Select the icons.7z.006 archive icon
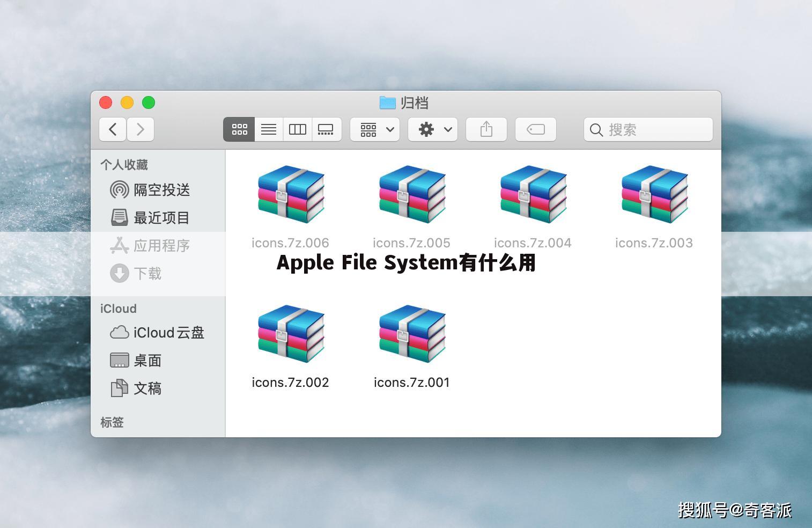Viewport: 812px width, 528px height. 291,194
